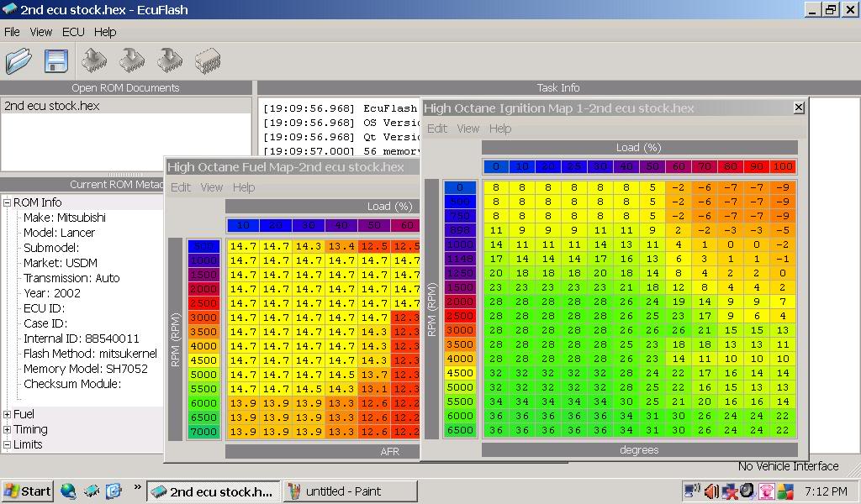Click the Compare to ECU chip icon
Viewport: 861px width, 504px height.
coord(209,60)
